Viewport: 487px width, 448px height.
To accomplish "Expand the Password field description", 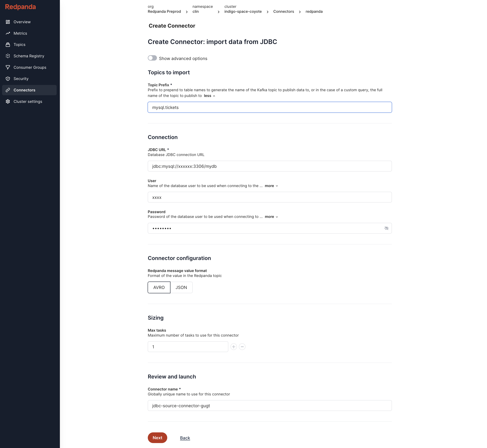I will [270, 217].
